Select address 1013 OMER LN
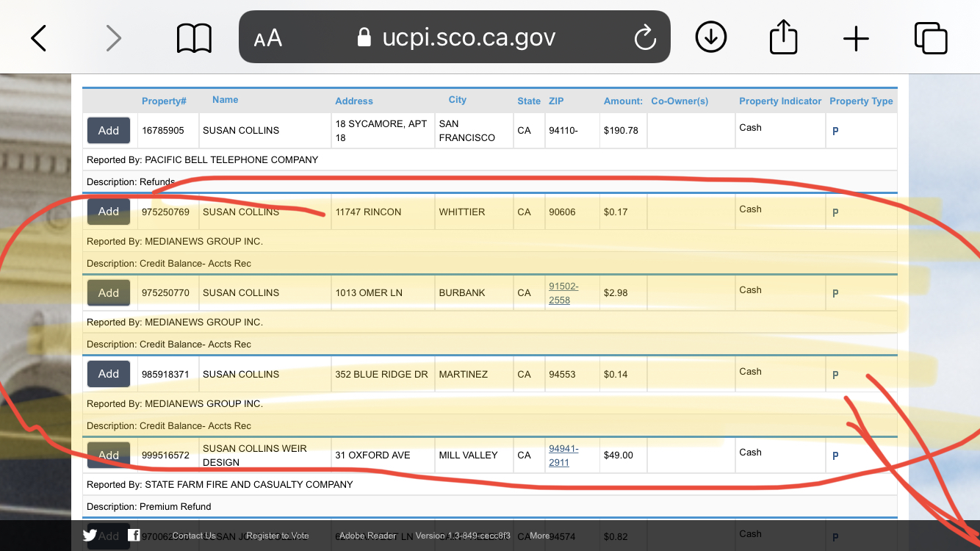Viewport: 980px width, 551px height. click(369, 292)
